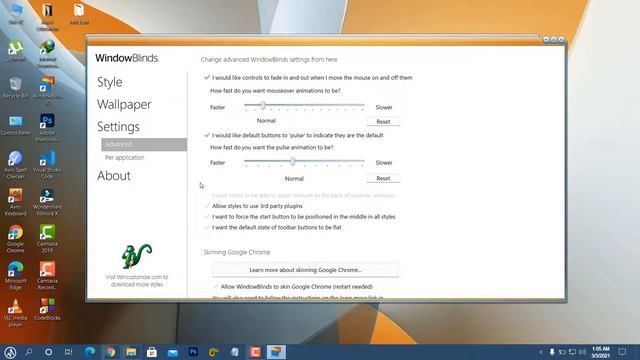Open Avro Keyboard desktop shortcut
The width and height of the screenshot is (640, 360).
click(16, 202)
